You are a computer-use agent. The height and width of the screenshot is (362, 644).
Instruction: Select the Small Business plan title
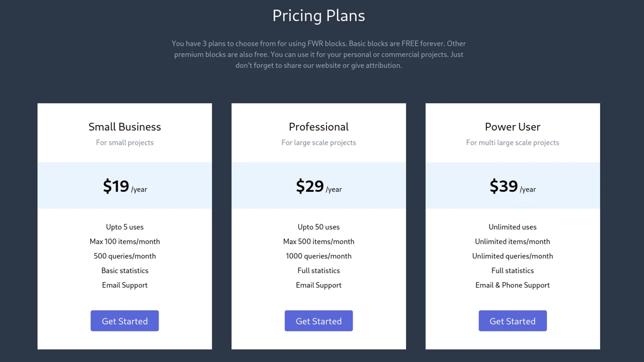(125, 127)
